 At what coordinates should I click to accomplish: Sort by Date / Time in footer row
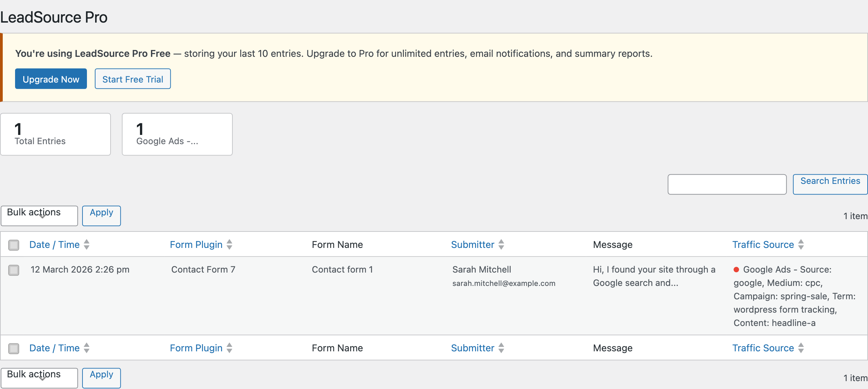click(x=54, y=348)
